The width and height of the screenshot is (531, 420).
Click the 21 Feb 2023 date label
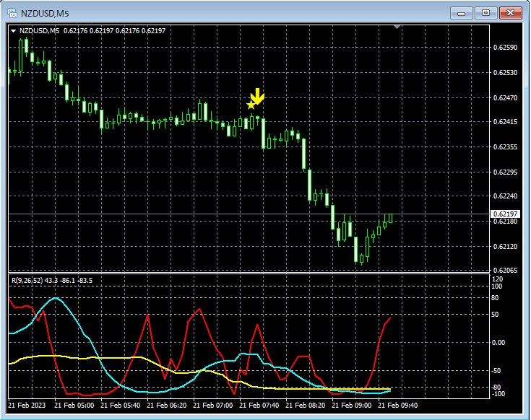tap(27, 405)
